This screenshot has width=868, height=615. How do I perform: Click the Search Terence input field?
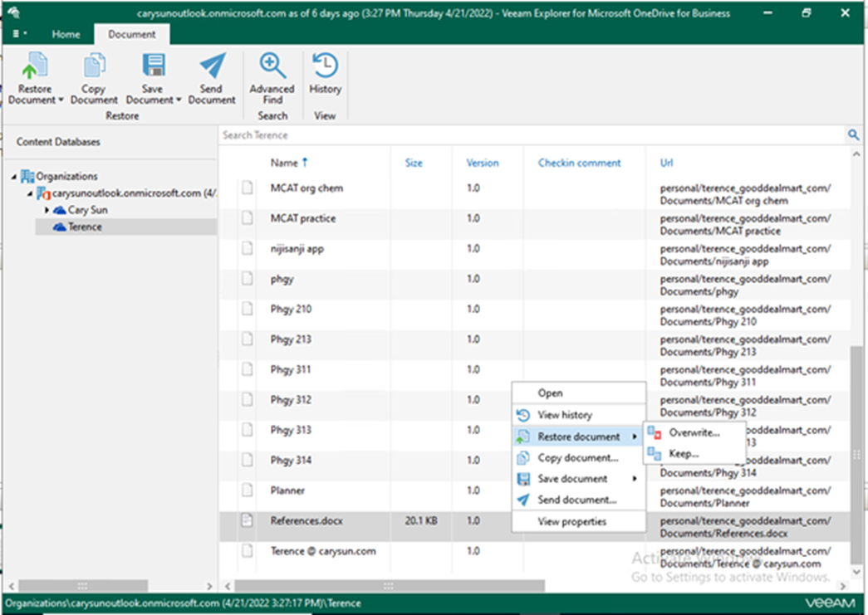[532, 135]
